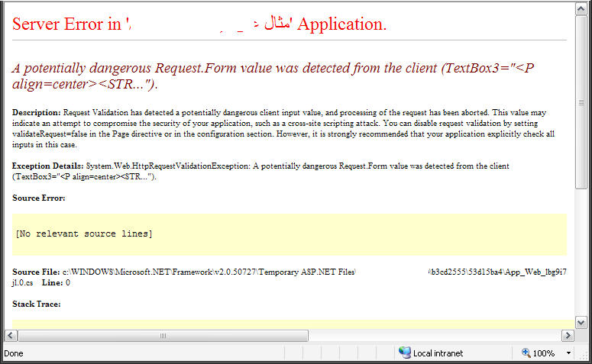Click the Stack Trace label
This screenshot has width=592, height=364.
[36, 304]
